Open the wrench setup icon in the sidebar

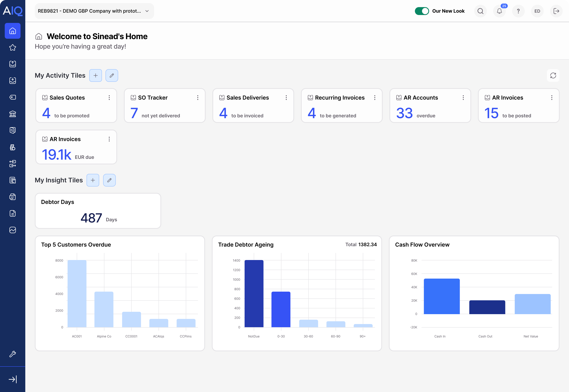click(12, 354)
